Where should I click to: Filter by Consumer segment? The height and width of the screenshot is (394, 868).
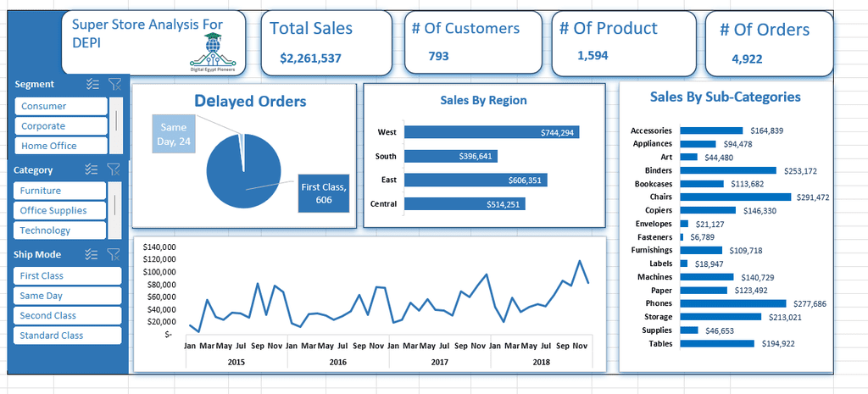click(x=61, y=106)
